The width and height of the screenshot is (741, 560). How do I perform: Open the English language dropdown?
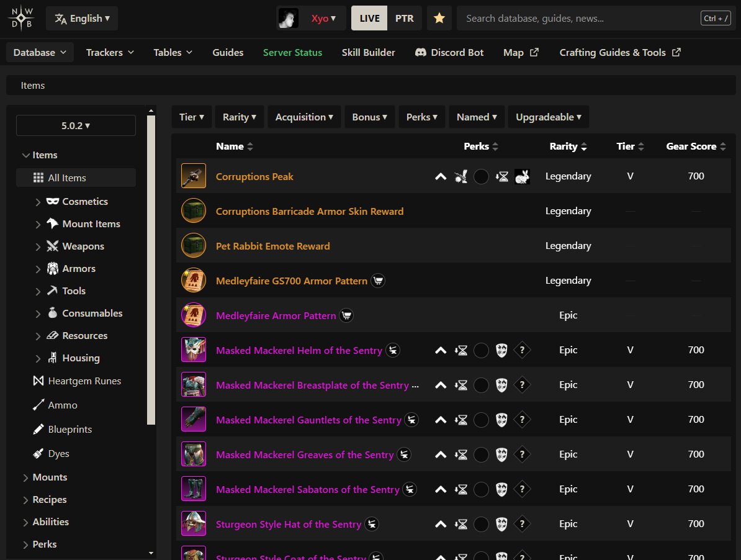[82, 19]
